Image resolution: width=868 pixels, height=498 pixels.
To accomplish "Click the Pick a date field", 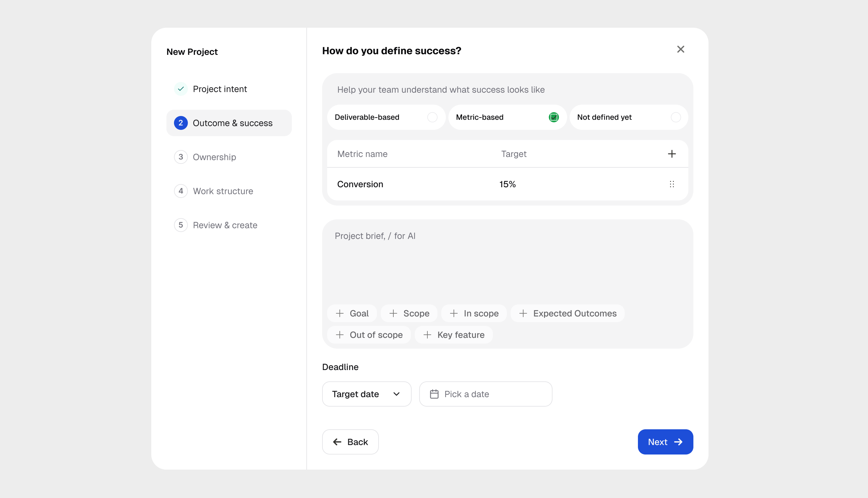I will point(486,394).
